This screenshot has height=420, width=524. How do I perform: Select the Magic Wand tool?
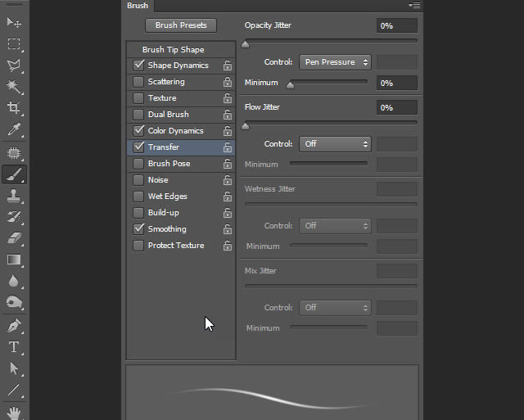click(14, 87)
